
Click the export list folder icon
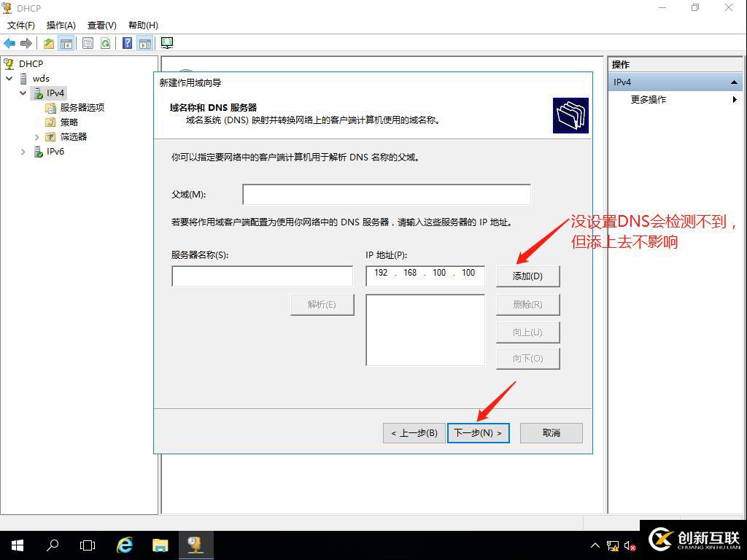[x=48, y=42]
